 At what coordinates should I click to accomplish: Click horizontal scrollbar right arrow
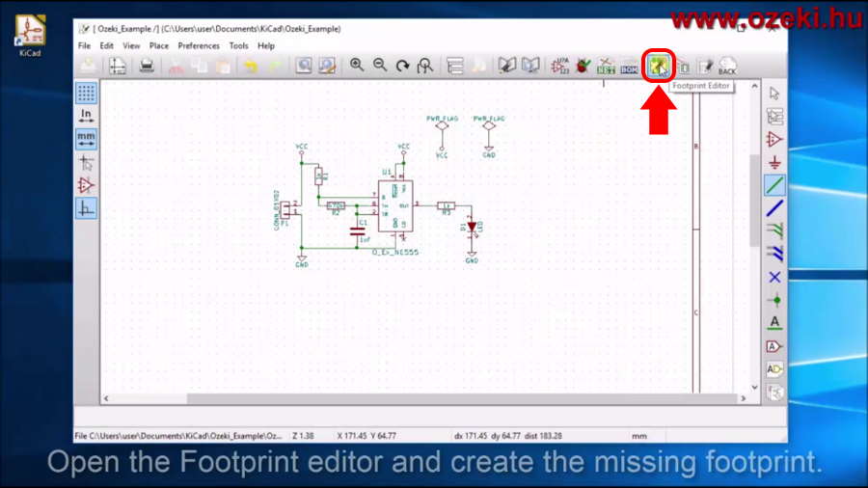pos(744,398)
